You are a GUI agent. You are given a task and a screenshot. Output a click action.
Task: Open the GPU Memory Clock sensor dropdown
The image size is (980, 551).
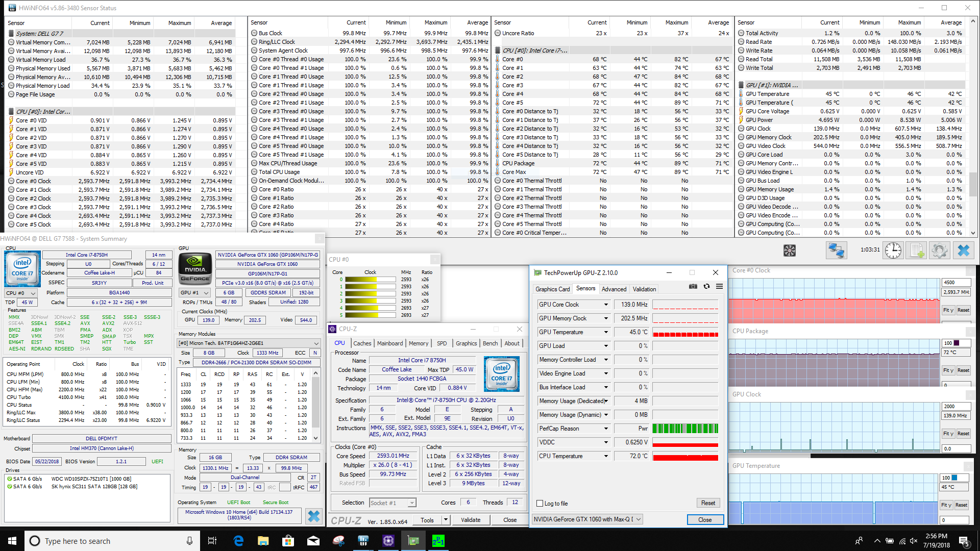[606, 318]
